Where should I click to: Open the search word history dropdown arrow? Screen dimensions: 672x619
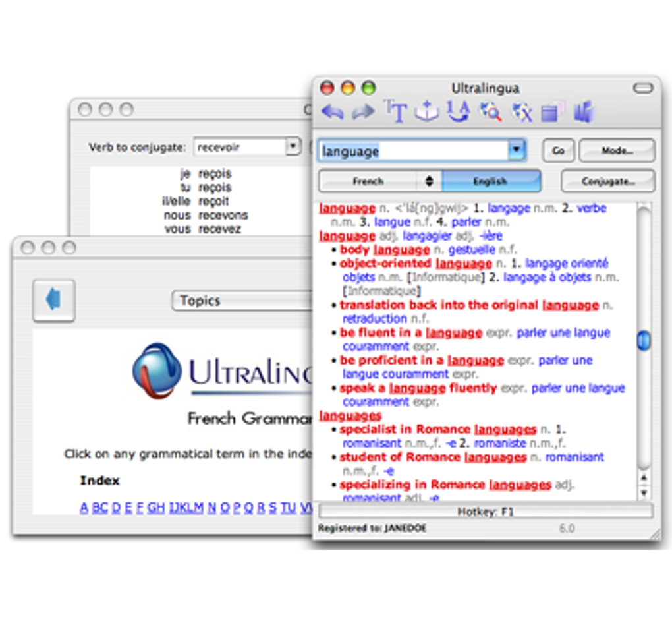pos(517,150)
